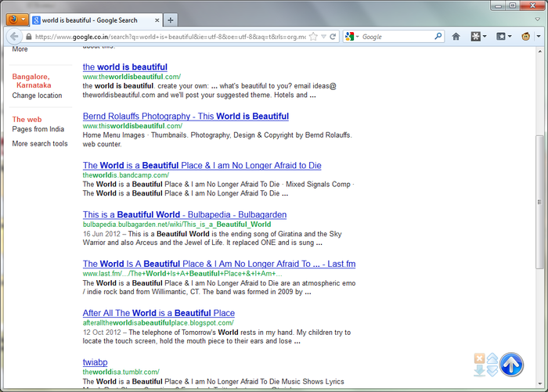Screen dimensions: 548x392
Task: Open the search engine selector dropdown
Action: point(352,36)
